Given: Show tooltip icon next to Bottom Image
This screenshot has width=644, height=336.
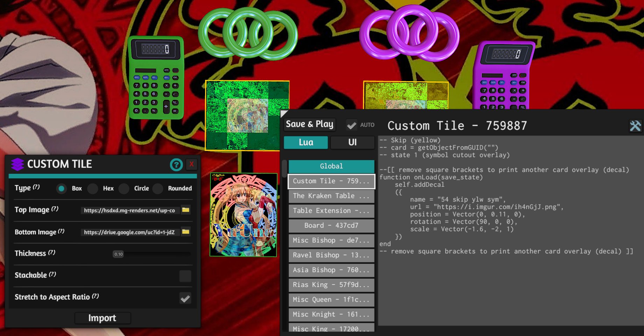Looking at the screenshot, I should [61, 231].
